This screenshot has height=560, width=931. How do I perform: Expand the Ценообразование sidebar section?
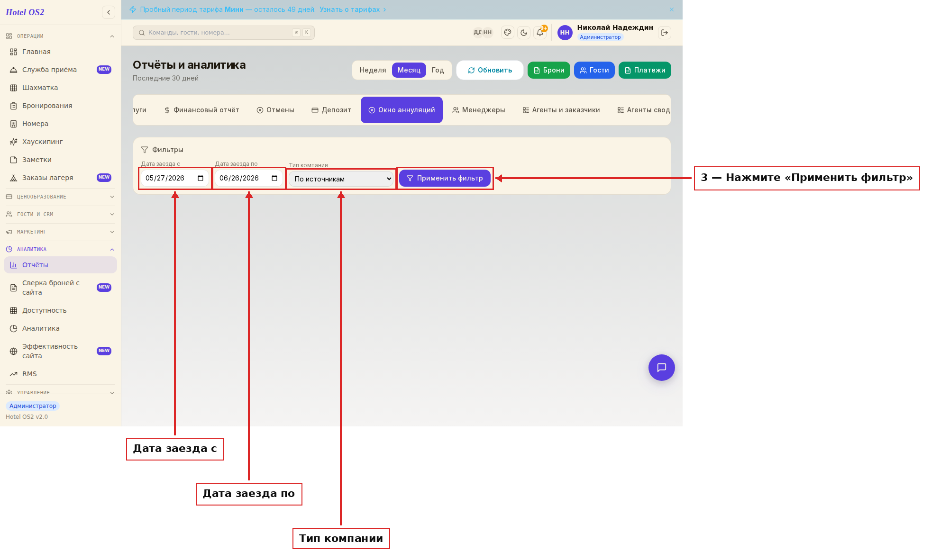[x=60, y=197]
